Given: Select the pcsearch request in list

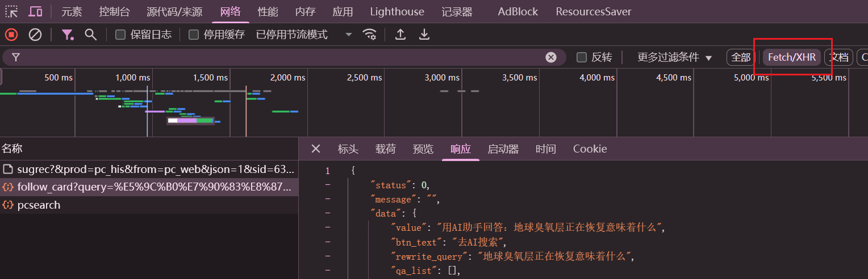Looking at the screenshot, I should [x=39, y=205].
